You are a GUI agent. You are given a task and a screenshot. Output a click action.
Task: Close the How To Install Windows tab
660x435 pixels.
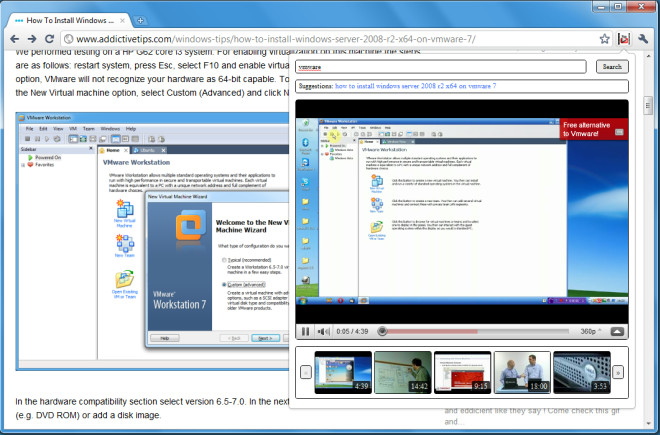[x=122, y=20]
